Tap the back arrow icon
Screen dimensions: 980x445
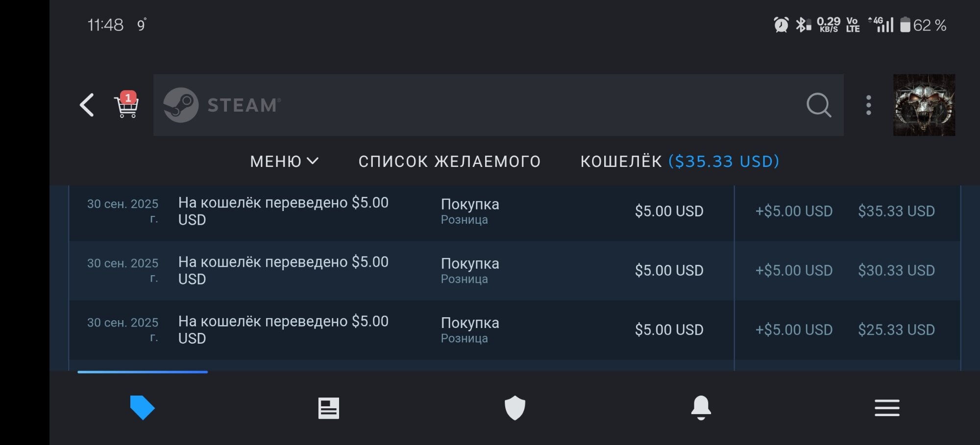pyautogui.click(x=87, y=105)
